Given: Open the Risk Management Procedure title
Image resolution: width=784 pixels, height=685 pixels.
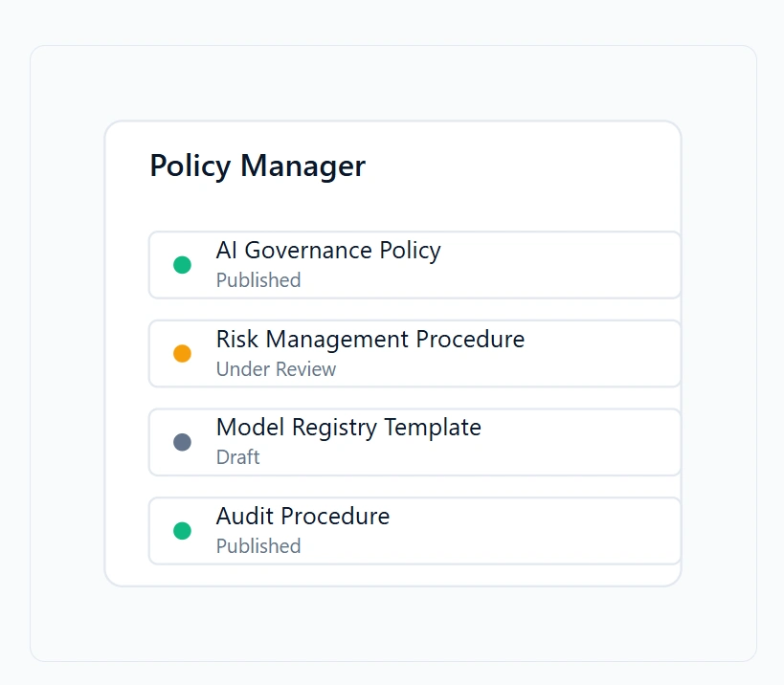Looking at the screenshot, I should tap(370, 340).
